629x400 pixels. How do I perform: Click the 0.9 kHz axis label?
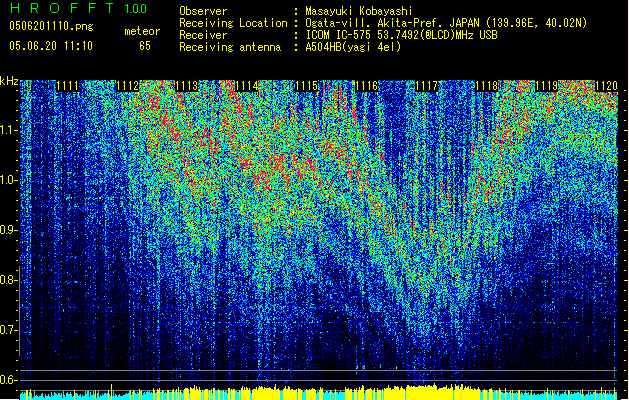(x=9, y=230)
